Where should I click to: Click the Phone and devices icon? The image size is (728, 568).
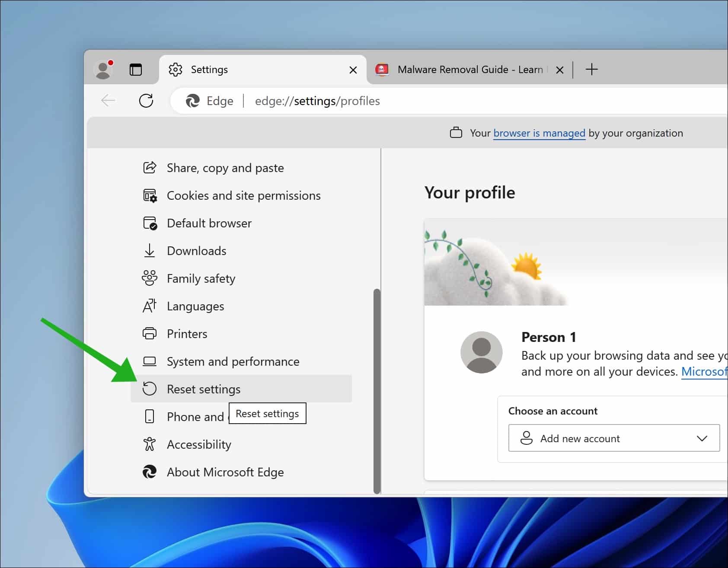[x=150, y=417]
